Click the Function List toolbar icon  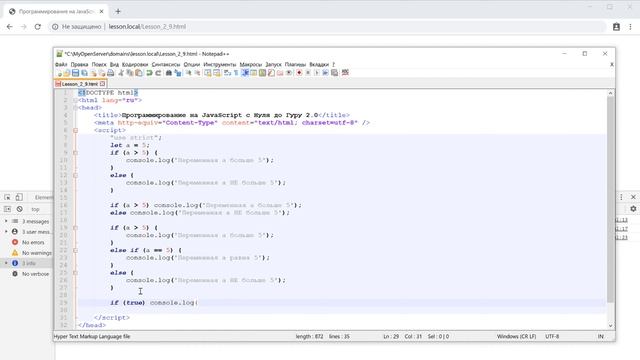pos(271,73)
